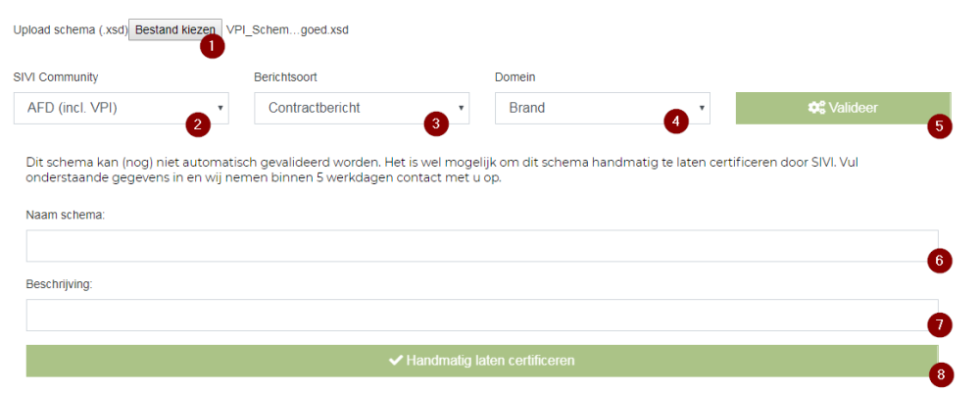Click the checkmark icon before Handmatig
980x393 pixels.
pyautogui.click(x=396, y=361)
